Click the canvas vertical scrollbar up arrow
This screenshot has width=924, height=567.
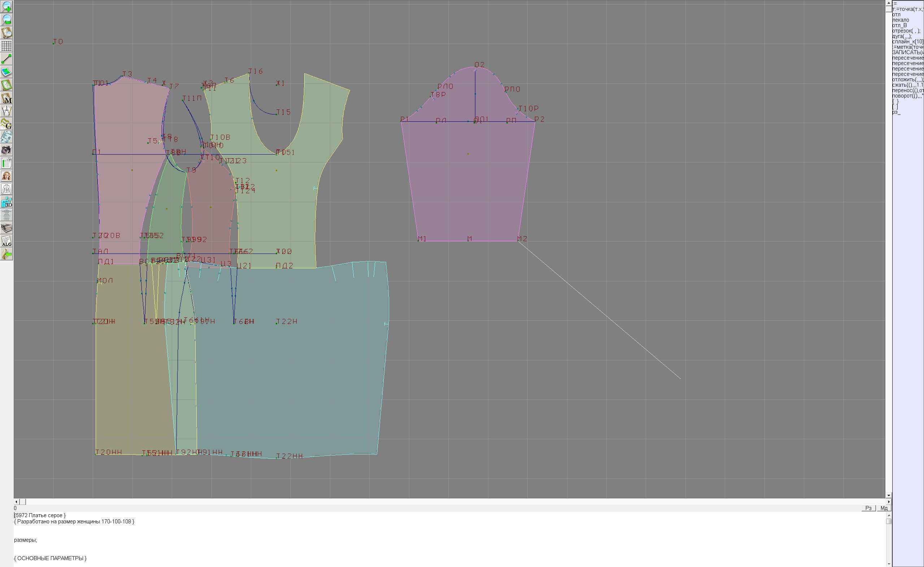(x=888, y=3)
